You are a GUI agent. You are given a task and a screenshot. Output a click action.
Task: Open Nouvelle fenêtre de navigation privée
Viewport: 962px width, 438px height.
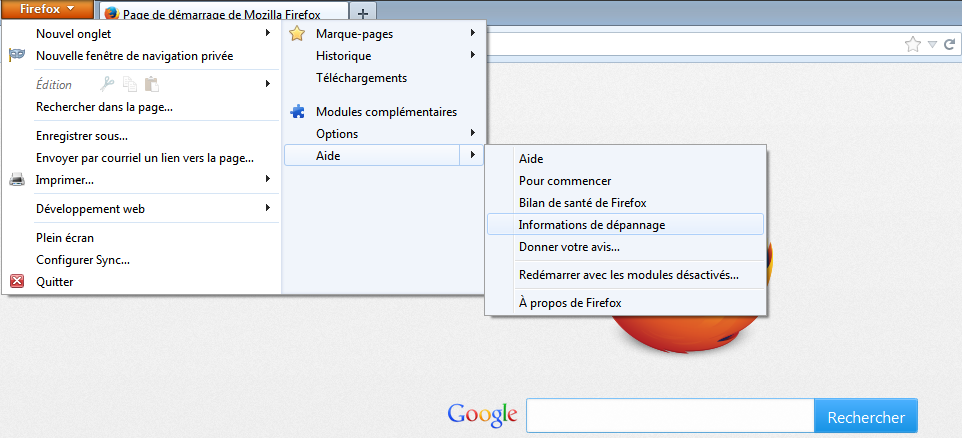pyautogui.click(x=134, y=56)
